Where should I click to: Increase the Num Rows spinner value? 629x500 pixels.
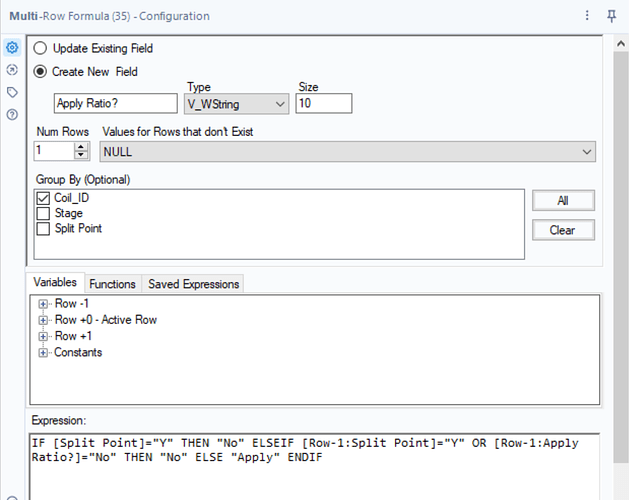[81, 147]
